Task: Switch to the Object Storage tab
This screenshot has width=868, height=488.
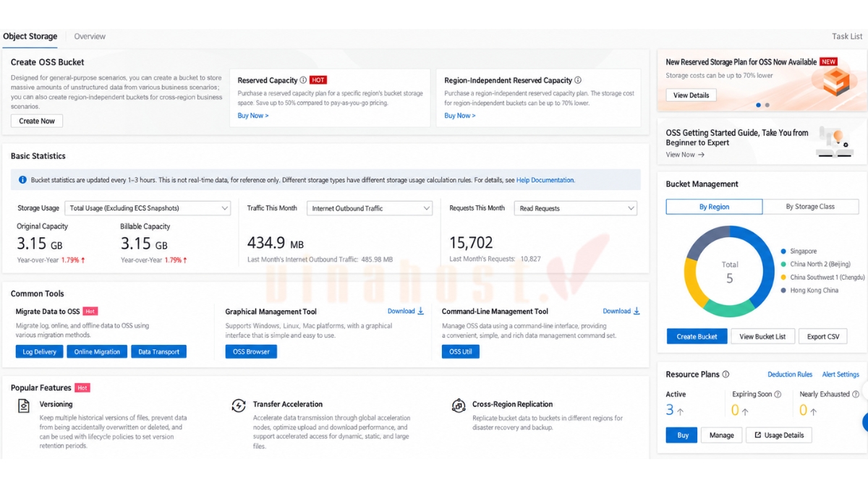Action: (30, 36)
